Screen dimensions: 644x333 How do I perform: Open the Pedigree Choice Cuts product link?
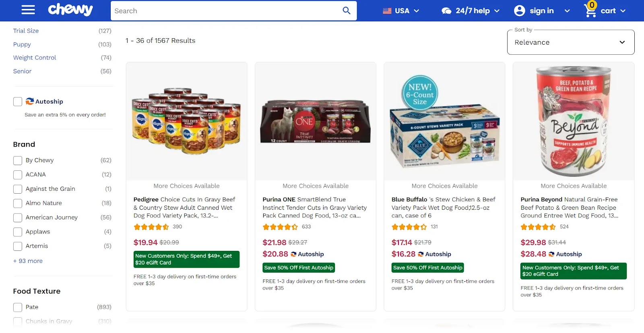(184, 207)
